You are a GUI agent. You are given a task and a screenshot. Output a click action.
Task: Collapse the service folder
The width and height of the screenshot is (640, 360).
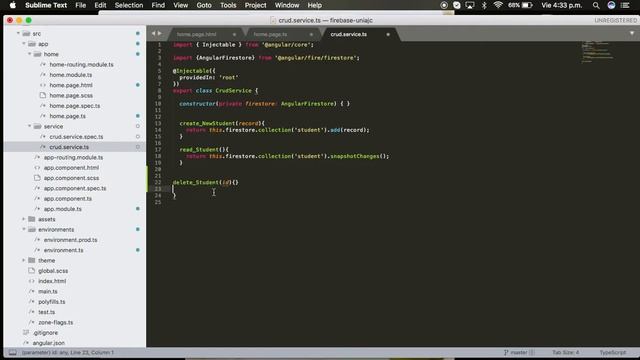tap(29, 126)
